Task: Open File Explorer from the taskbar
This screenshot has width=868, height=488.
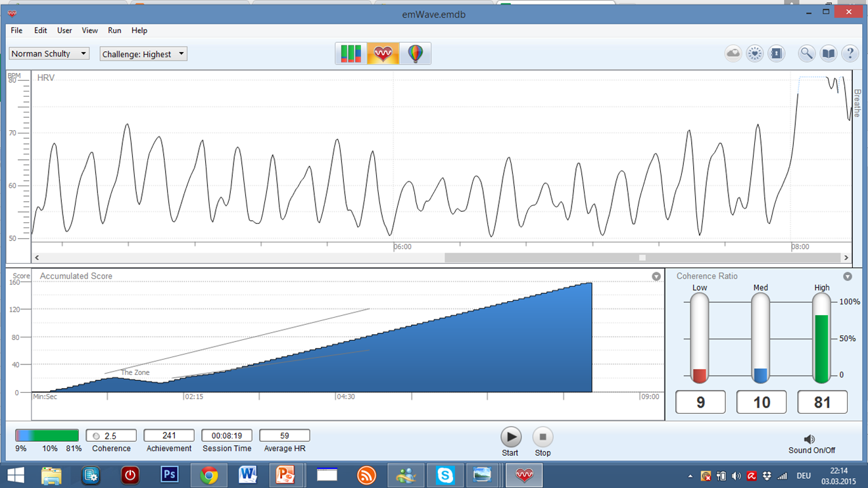Action: coord(51,475)
